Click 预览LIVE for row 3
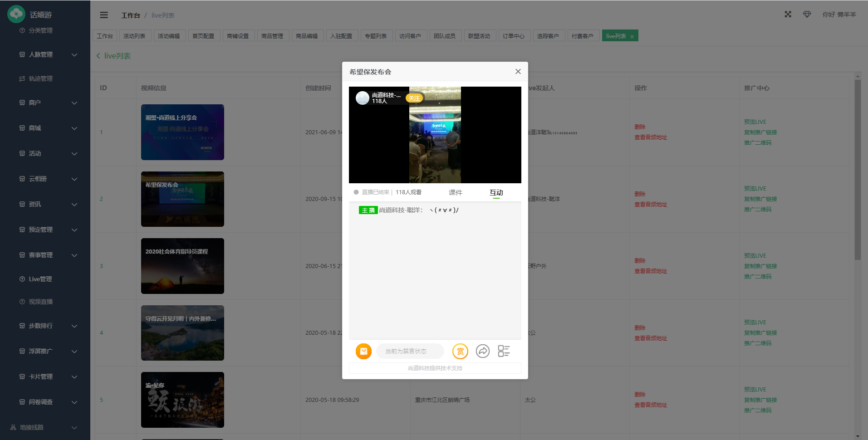The height and width of the screenshot is (440, 868). tap(755, 256)
